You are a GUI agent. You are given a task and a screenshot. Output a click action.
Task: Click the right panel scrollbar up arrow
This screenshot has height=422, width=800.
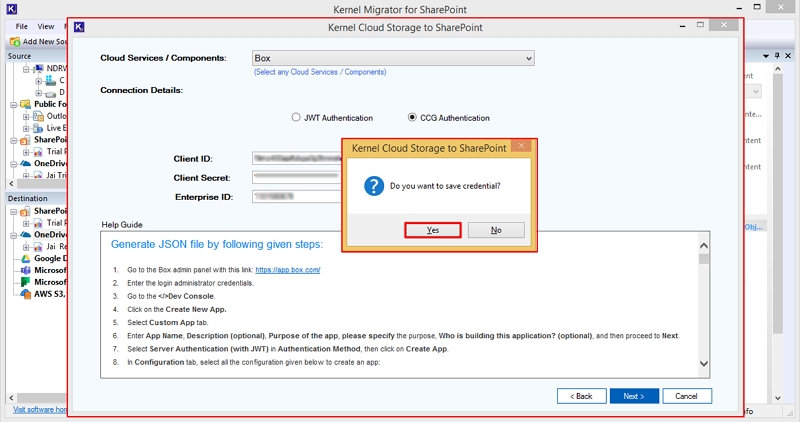778,68
